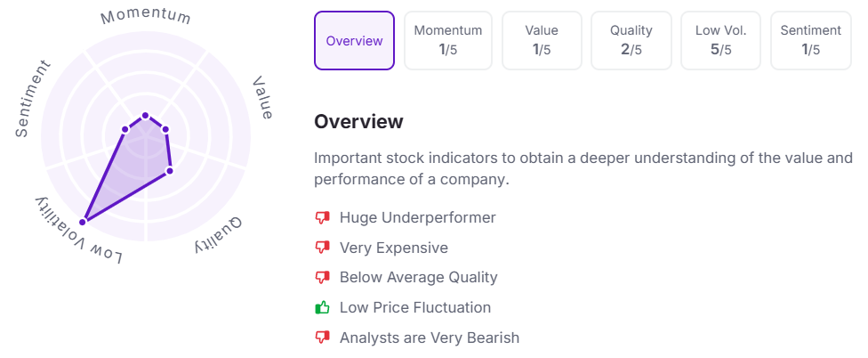Show the Quality 2/5 tab

tap(631, 40)
